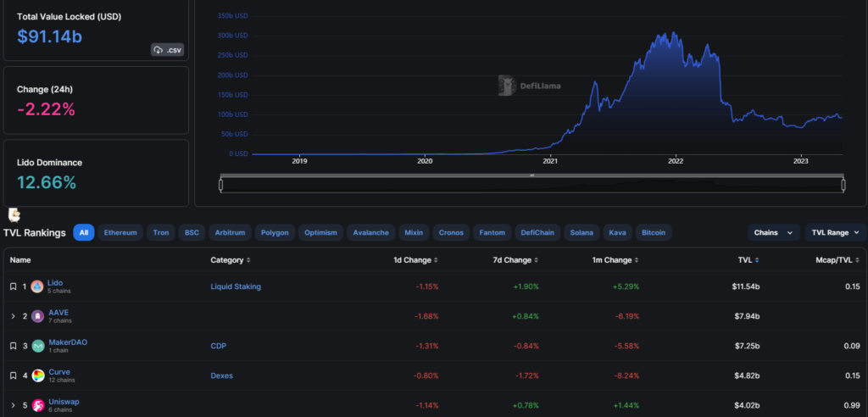Expand the Uniswap row chevron
The image size is (868, 417).
(14, 405)
